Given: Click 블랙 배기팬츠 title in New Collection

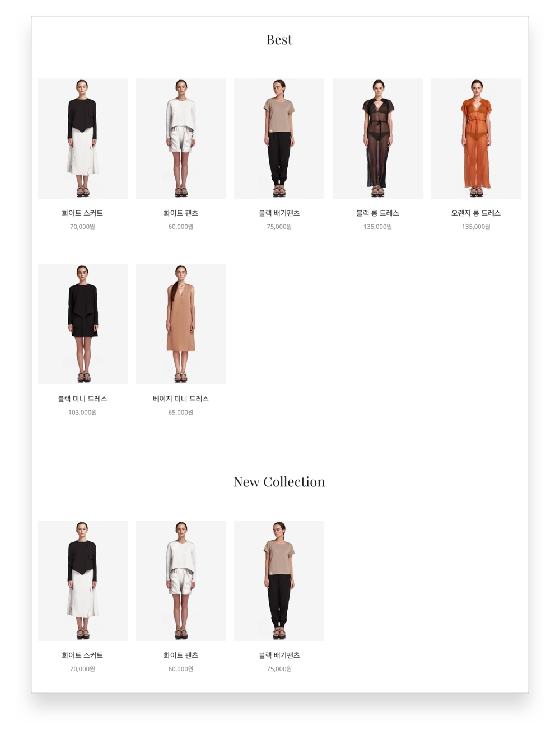Looking at the screenshot, I should click(279, 655).
